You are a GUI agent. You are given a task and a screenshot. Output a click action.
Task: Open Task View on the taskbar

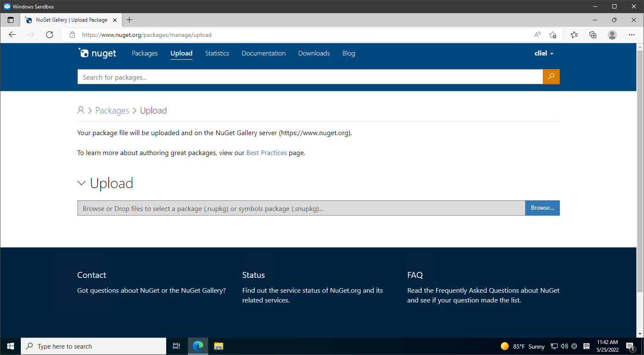(176, 346)
